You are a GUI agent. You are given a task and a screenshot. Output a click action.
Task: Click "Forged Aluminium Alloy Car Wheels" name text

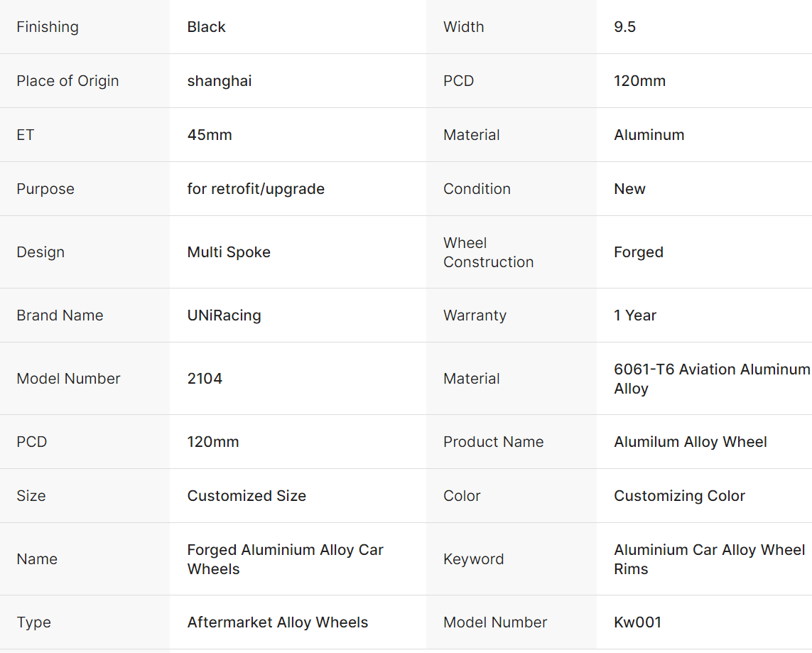click(x=285, y=559)
